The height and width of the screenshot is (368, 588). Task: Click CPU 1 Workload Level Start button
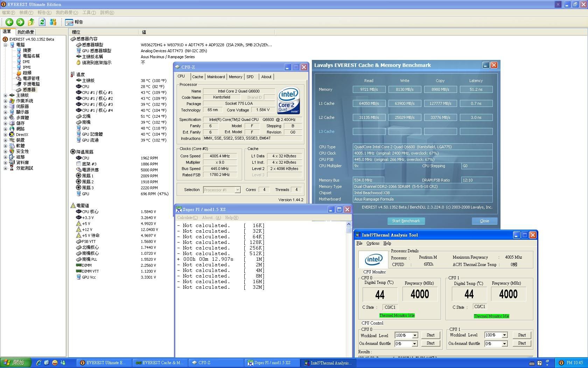[522, 335]
